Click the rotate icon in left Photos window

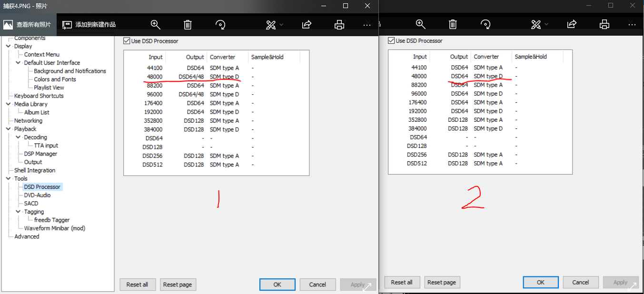tap(220, 25)
